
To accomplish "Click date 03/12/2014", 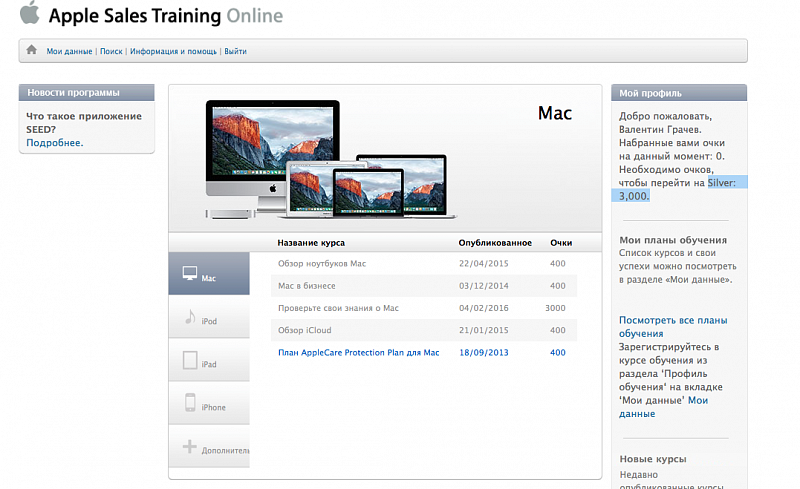I will pos(484,286).
